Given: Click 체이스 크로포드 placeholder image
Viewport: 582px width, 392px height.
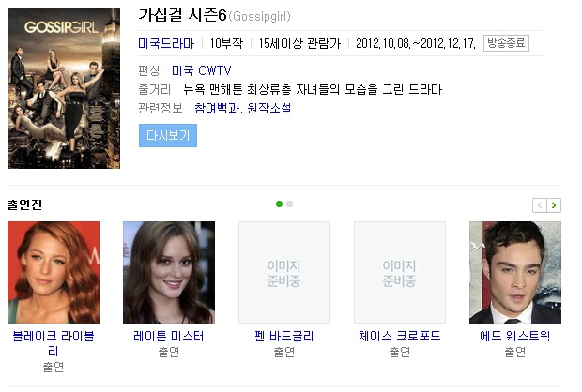Looking at the screenshot, I should pos(400,273).
